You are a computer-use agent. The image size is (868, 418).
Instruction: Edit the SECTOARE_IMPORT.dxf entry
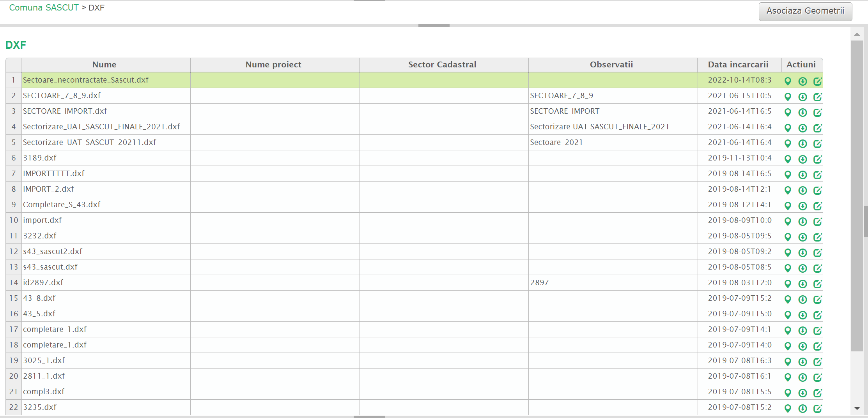[x=817, y=112]
